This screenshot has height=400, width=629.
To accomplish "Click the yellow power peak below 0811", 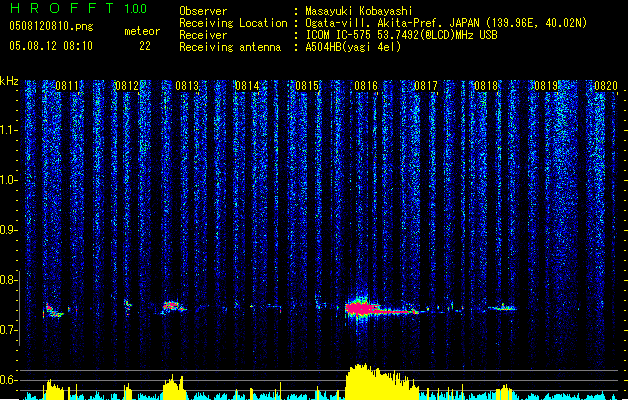I will pyautogui.click(x=53, y=390).
